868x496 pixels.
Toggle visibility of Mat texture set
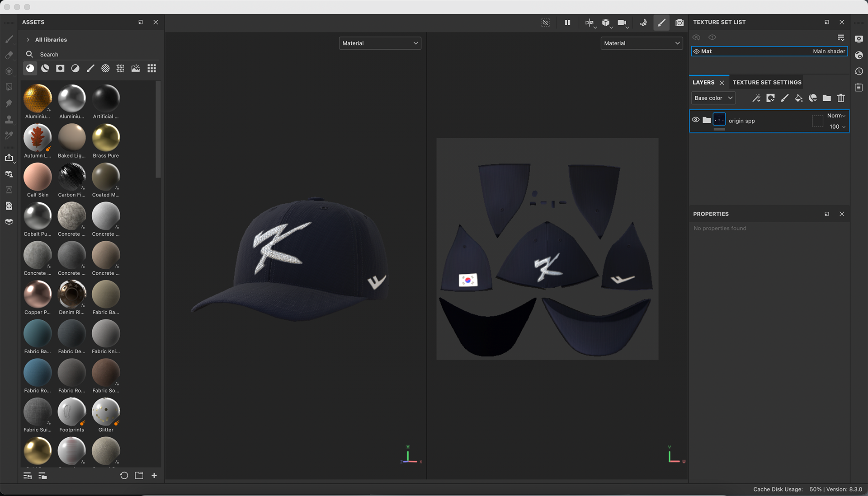click(x=697, y=51)
